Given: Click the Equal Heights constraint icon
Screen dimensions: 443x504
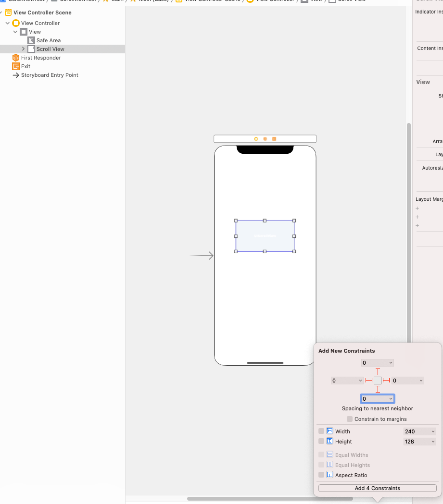Looking at the screenshot, I should (330, 465).
